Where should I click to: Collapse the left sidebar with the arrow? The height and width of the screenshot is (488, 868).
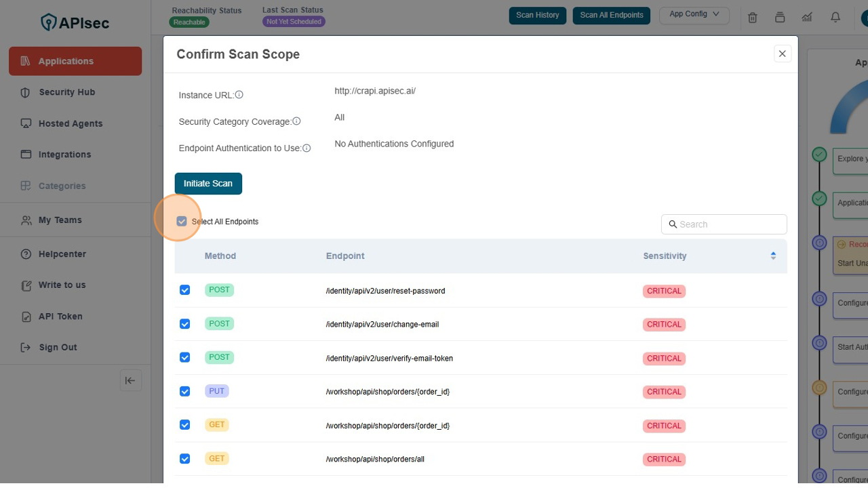[130, 380]
